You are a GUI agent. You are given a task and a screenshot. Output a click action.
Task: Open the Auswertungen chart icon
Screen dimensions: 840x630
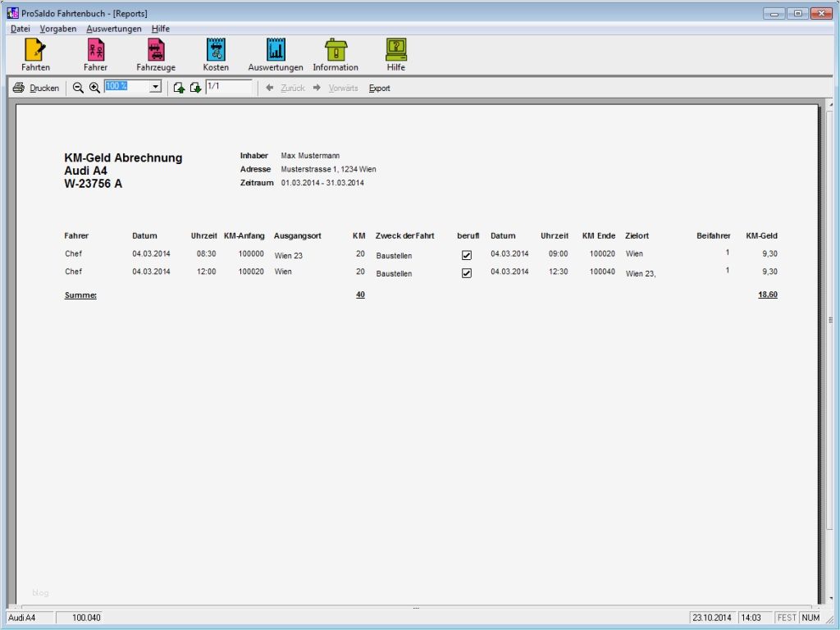click(x=276, y=49)
